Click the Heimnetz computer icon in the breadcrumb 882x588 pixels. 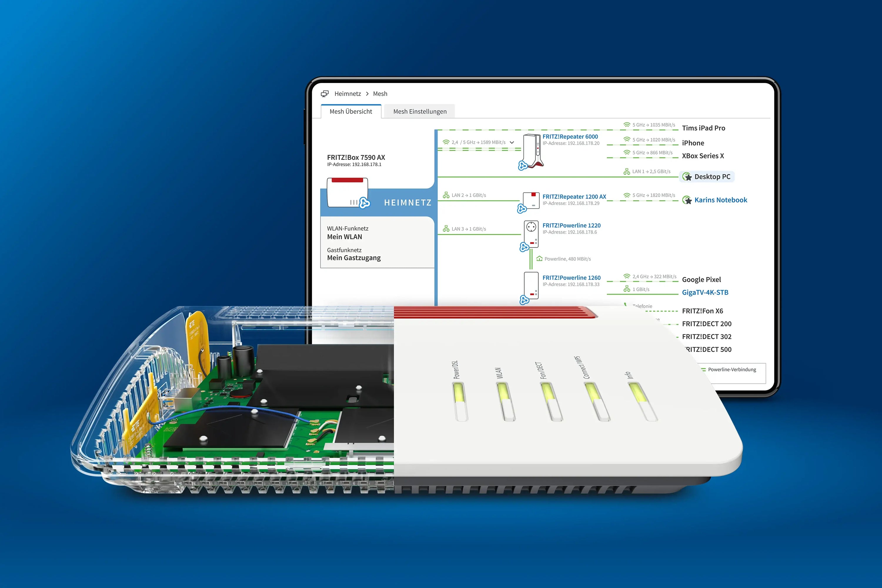pyautogui.click(x=325, y=94)
